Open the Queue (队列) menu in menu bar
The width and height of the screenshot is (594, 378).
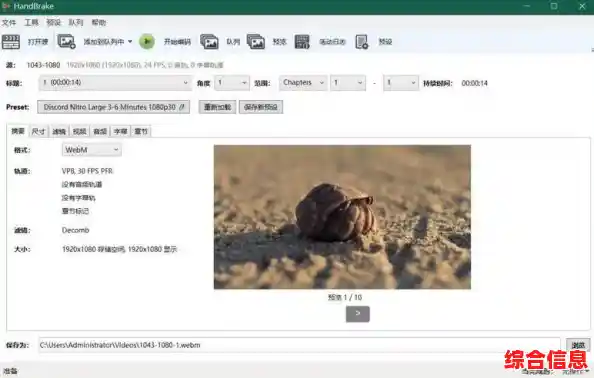[x=76, y=23]
